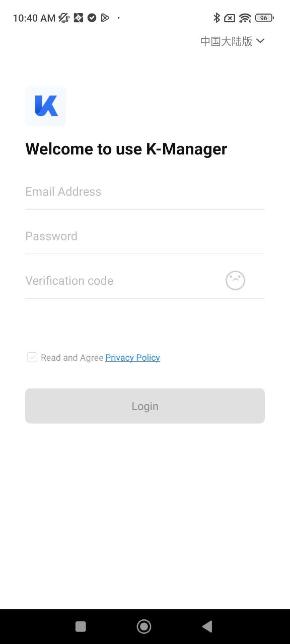This screenshot has height=644, width=290.
Task: Go back with the triangle navigation button
Action: [x=207, y=626]
